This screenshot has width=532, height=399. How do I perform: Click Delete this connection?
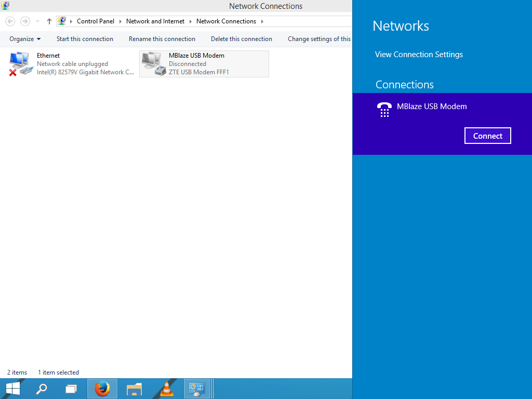[x=241, y=39]
